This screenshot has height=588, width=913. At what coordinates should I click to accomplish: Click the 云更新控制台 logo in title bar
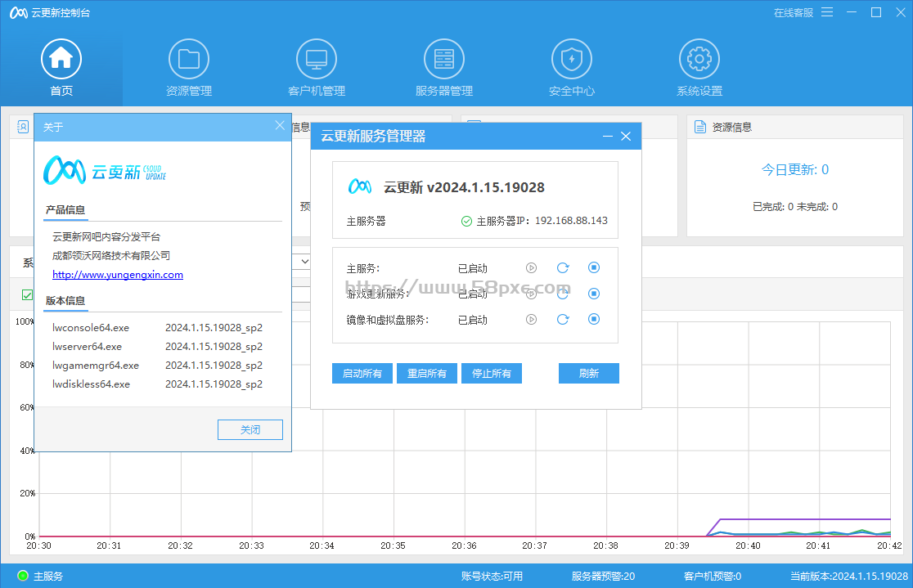point(19,13)
